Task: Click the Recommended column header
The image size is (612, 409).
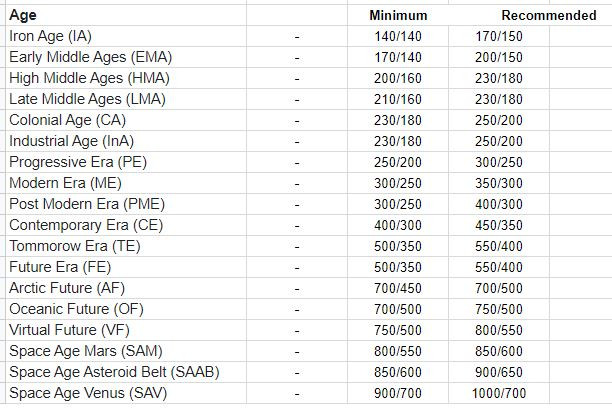Action: (x=549, y=15)
